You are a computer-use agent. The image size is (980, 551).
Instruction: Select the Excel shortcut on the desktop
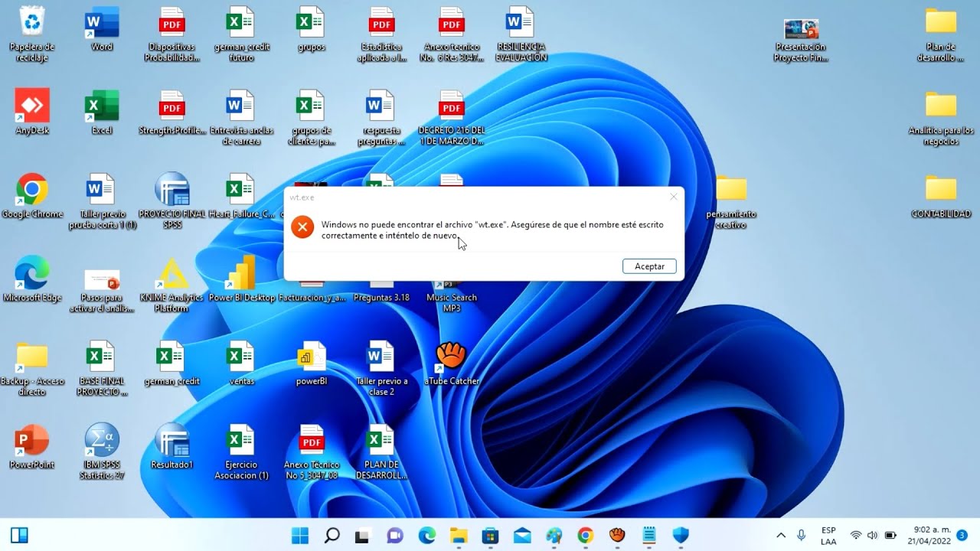102,112
